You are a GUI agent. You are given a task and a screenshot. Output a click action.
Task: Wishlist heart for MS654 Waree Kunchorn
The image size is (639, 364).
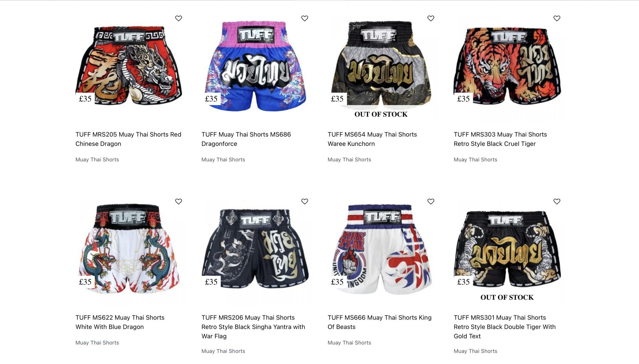pyautogui.click(x=431, y=18)
